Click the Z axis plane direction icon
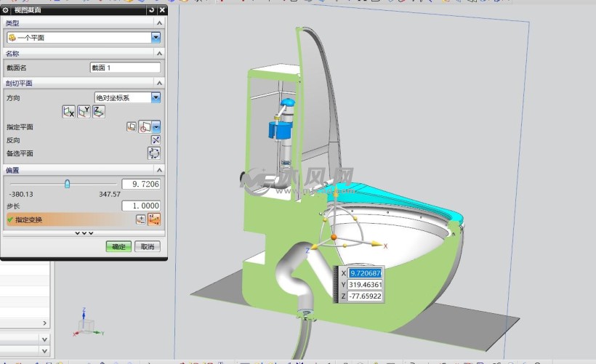This screenshot has height=364, width=596. [98, 112]
